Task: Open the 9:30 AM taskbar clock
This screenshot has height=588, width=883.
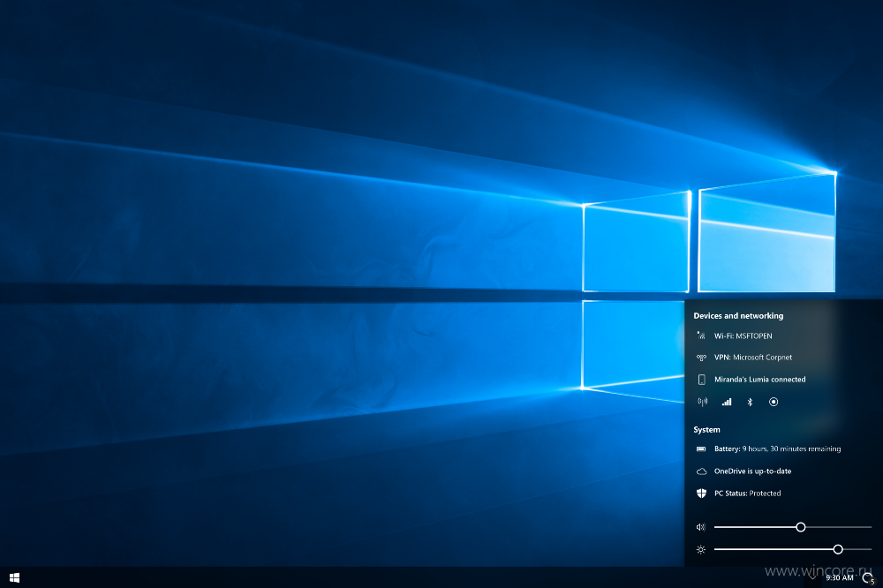Action: (840, 578)
